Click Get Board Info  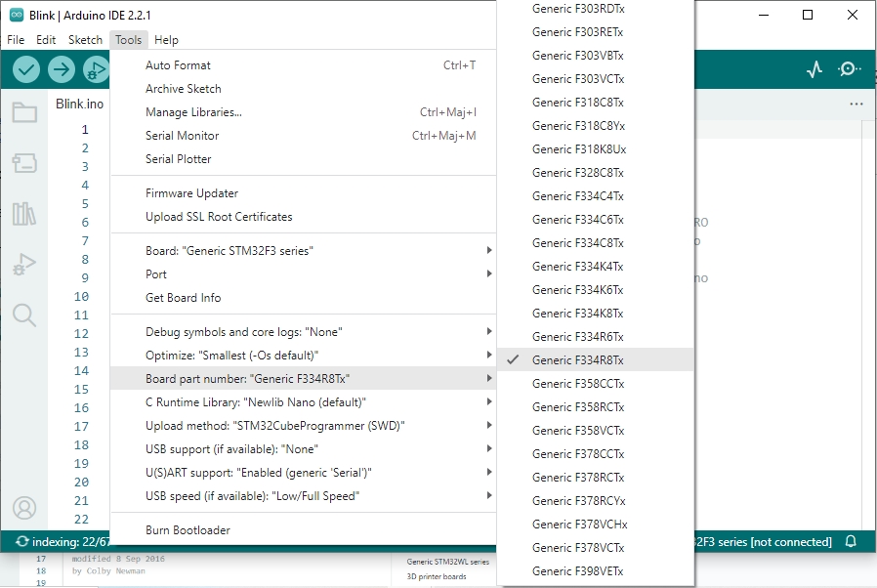point(183,298)
